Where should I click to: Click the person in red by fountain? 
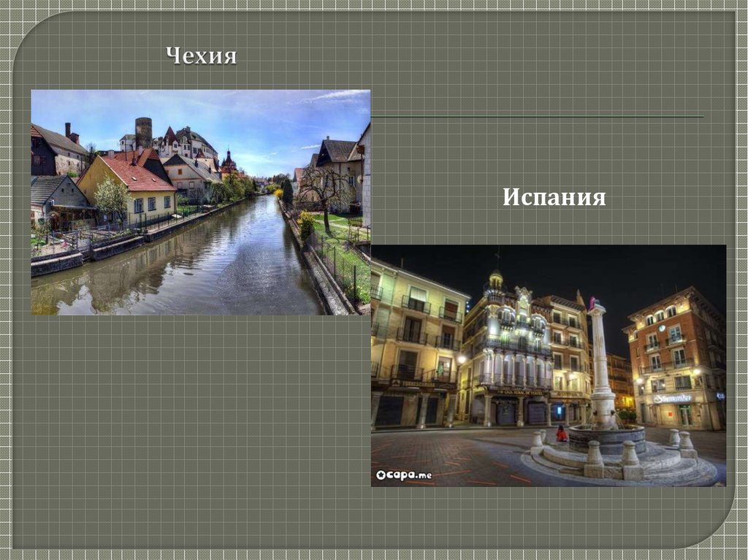(x=561, y=434)
